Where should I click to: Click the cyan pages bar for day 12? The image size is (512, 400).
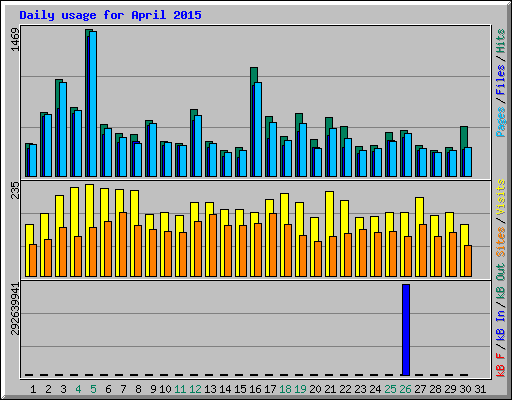(x=198, y=146)
